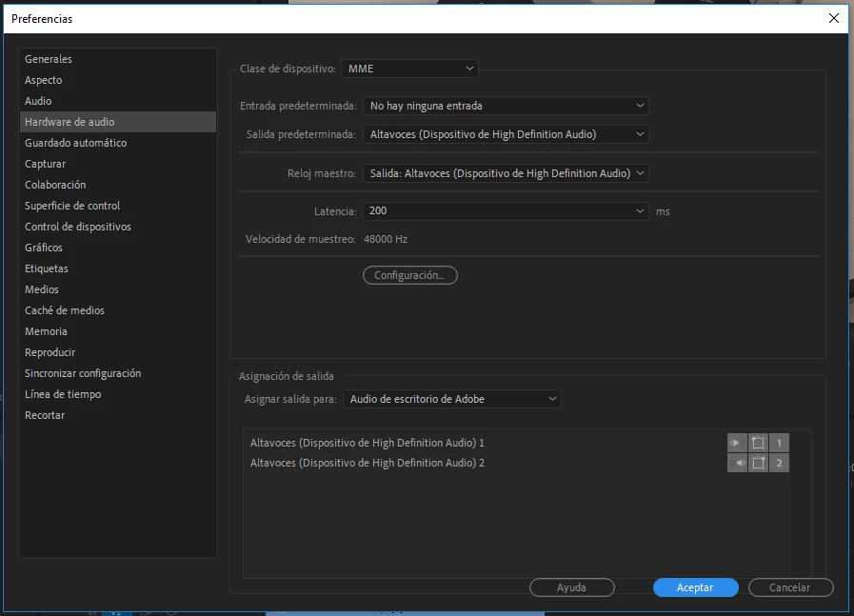The width and height of the screenshot is (854, 616).
Task: Open the Clase de dispositivo dropdown
Action: 409,69
